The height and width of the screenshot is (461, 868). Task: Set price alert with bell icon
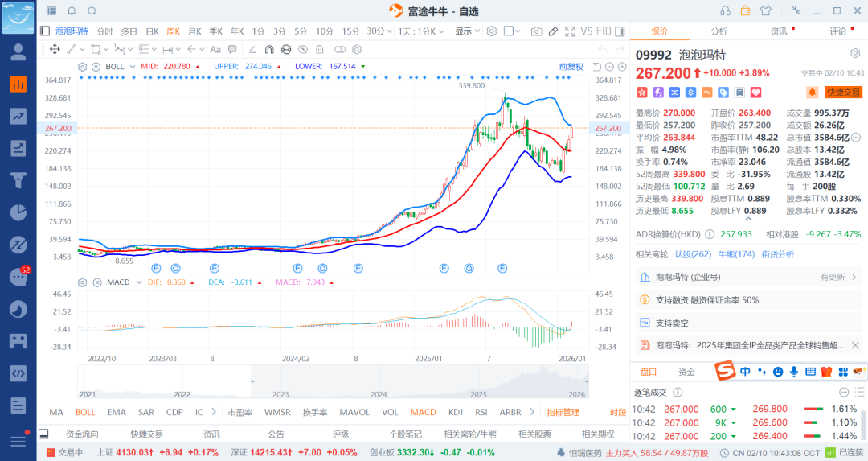[812, 93]
